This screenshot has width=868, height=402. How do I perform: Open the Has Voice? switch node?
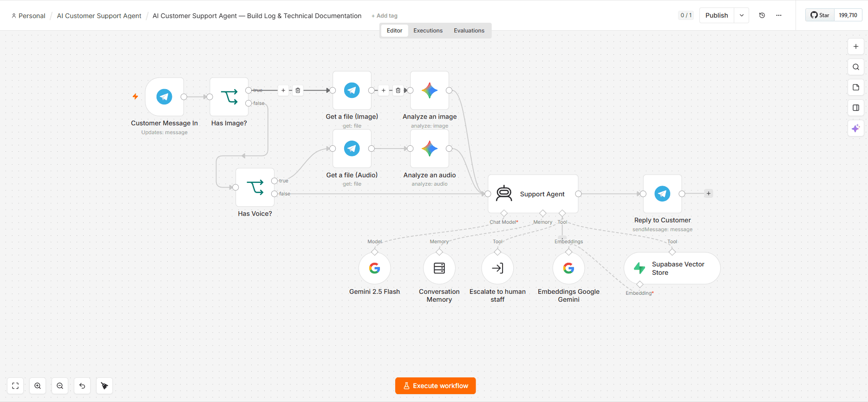click(255, 187)
